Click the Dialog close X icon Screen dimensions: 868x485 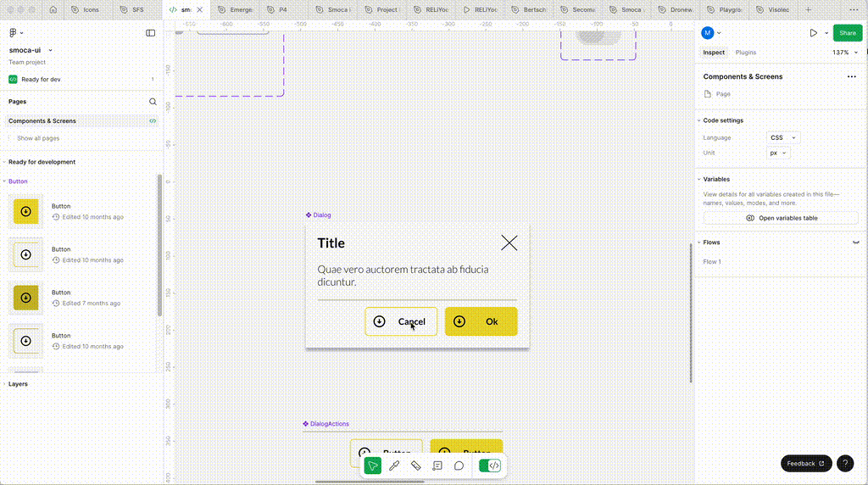509,242
